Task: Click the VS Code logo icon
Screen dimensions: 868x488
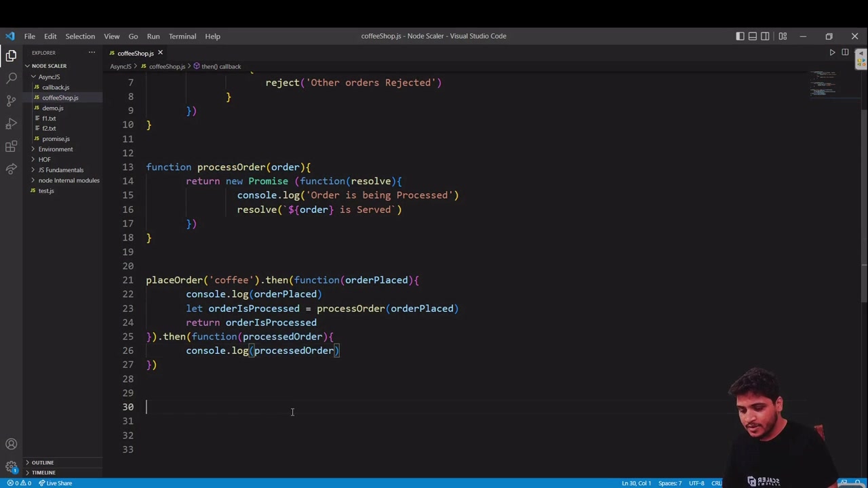Action: pos(9,36)
